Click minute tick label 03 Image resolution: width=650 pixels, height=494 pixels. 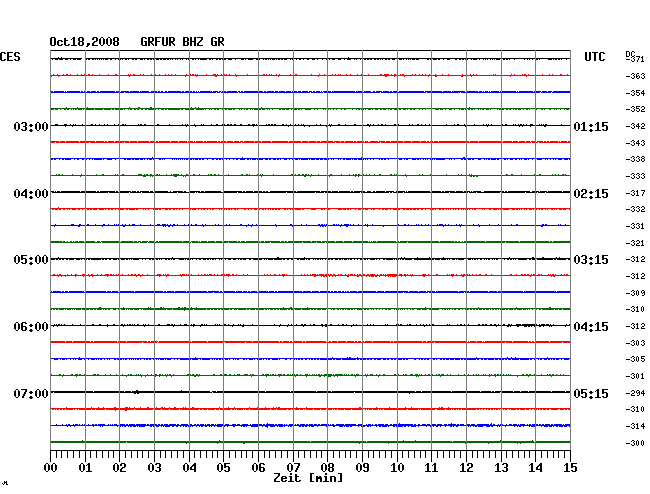[x=154, y=468]
